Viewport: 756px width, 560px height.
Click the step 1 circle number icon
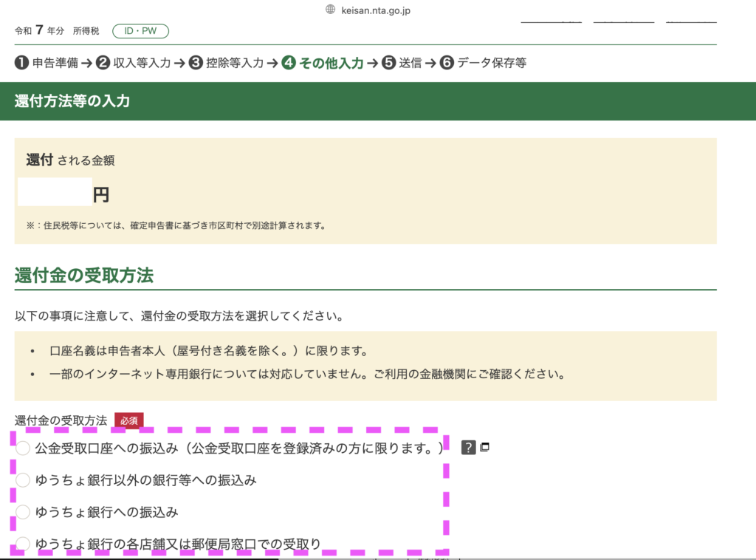[22, 63]
